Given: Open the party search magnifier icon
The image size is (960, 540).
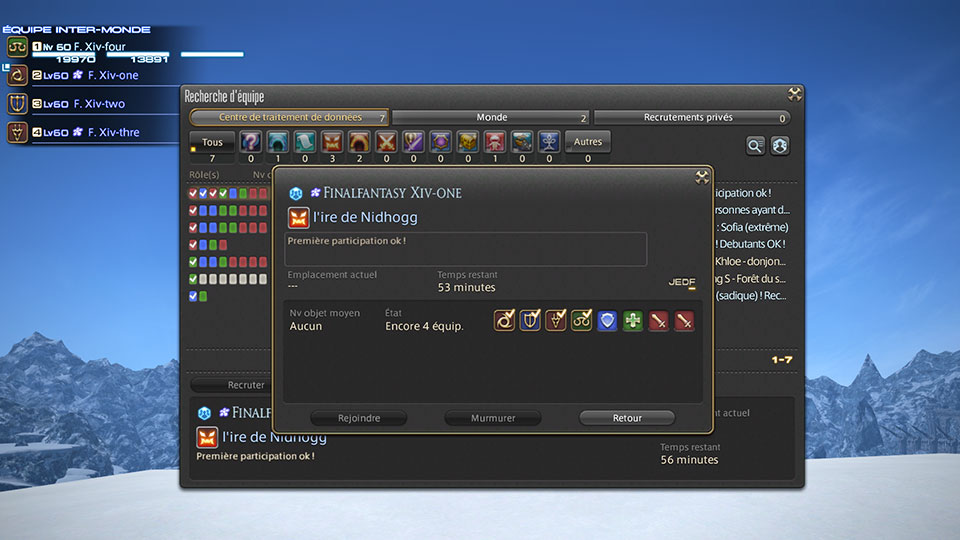Looking at the screenshot, I should tap(756, 146).
